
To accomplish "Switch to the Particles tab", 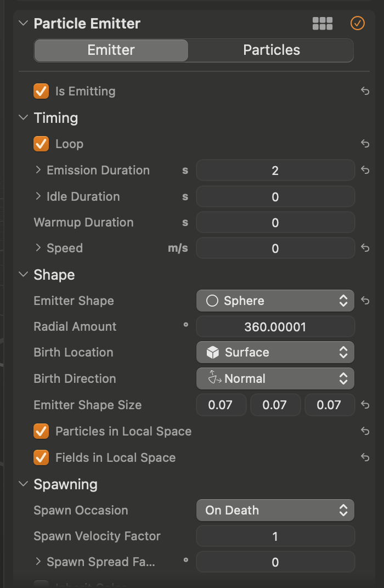I will pos(272,50).
